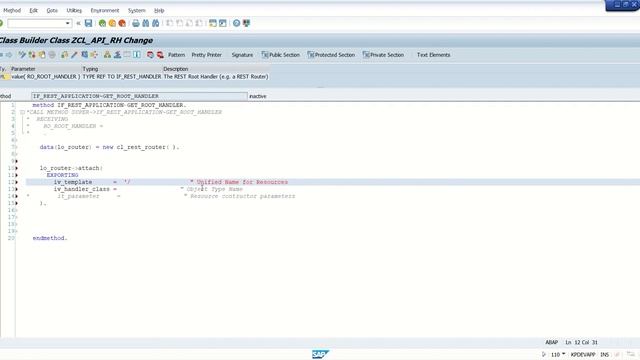The height and width of the screenshot is (360, 640).
Task: Click the forward navigation arrow icon
Action: coord(9,55)
